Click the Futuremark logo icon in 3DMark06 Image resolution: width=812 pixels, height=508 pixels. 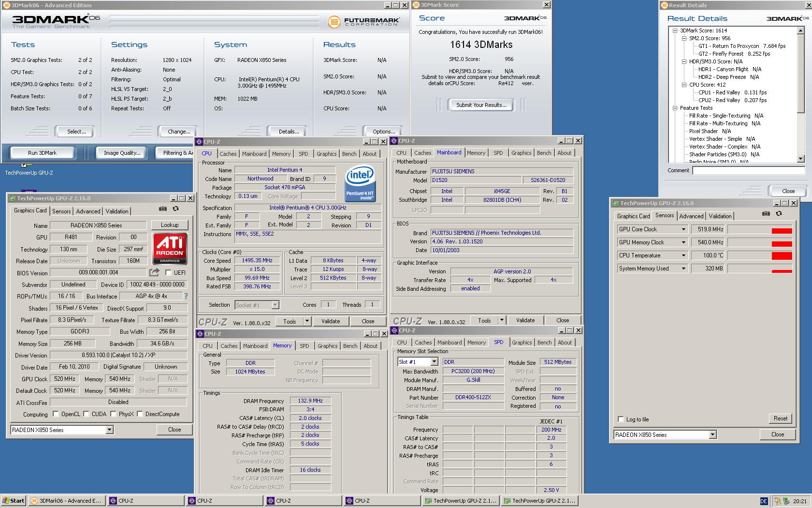pyautogui.click(x=334, y=22)
